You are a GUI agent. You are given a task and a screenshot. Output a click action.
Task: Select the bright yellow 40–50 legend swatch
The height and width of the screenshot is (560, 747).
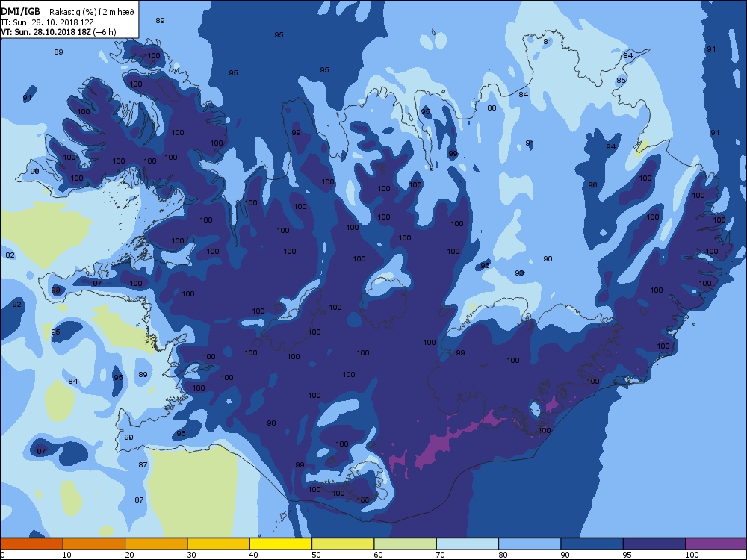pos(281,544)
